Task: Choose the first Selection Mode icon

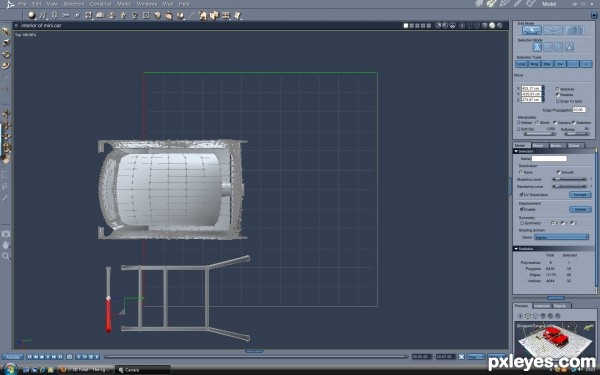Action: [537, 47]
